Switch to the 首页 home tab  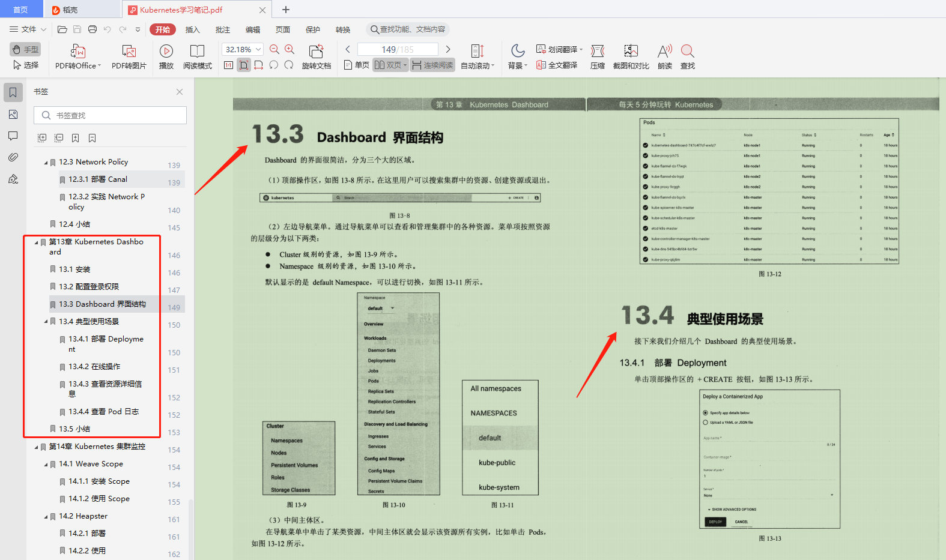pos(21,10)
